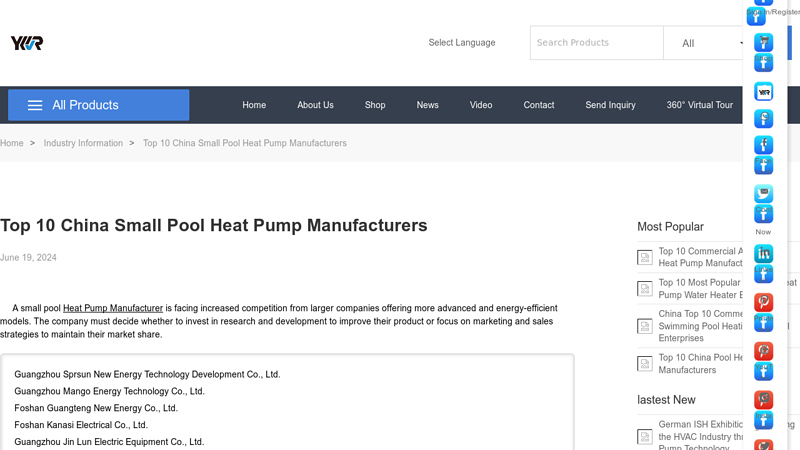Image resolution: width=800 pixels, height=450 pixels.
Task: Click the YKR logo in the header
Action: coord(27,43)
